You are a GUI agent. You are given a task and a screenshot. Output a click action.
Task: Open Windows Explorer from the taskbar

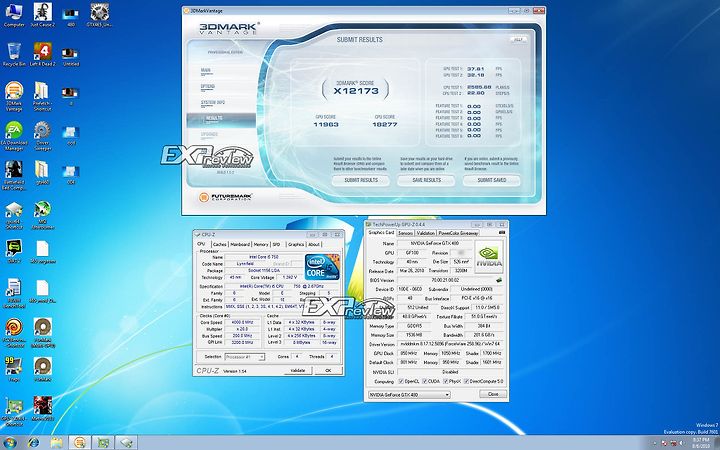click(56, 443)
